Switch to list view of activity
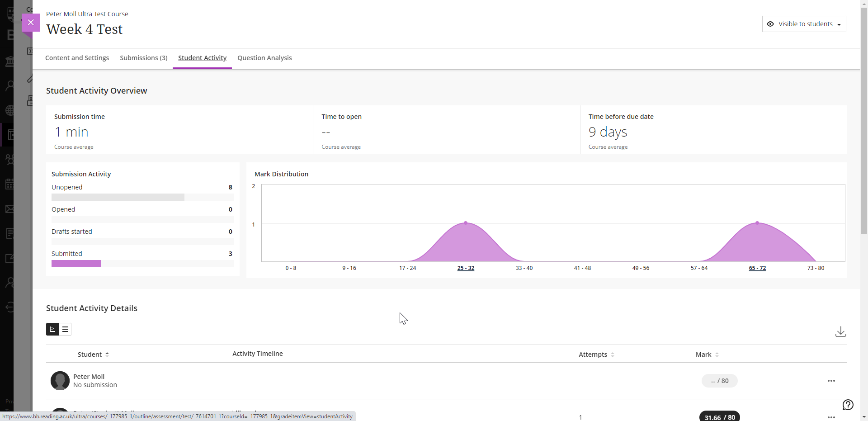868x421 pixels. pyautogui.click(x=65, y=329)
